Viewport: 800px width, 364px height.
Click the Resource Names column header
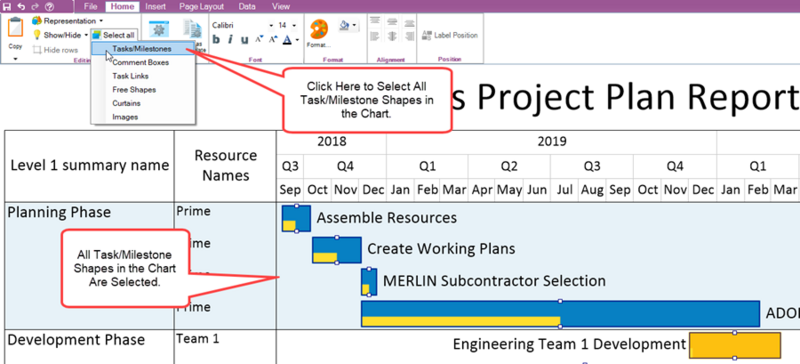click(x=226, y=165)
